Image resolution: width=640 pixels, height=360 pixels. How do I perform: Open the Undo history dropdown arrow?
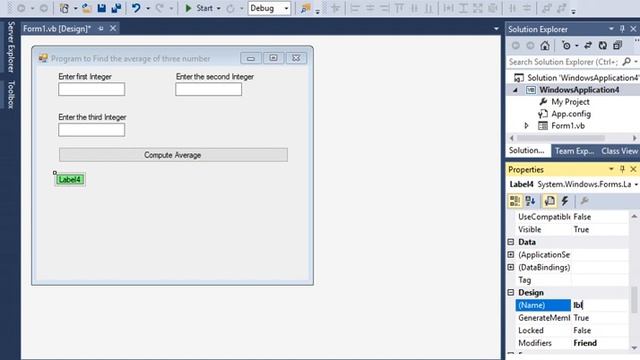click(x=148, y=8)
